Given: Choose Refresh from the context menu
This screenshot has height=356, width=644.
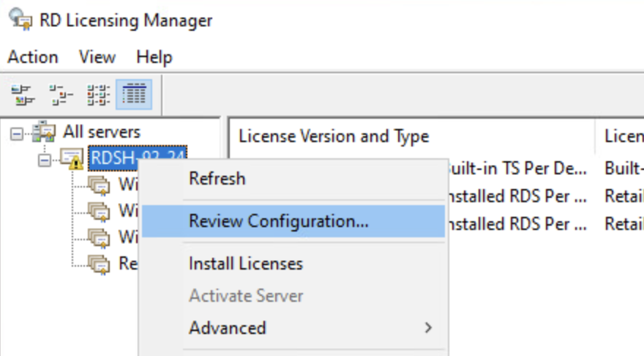Looking at the screenshot, I should pos(217,179).
